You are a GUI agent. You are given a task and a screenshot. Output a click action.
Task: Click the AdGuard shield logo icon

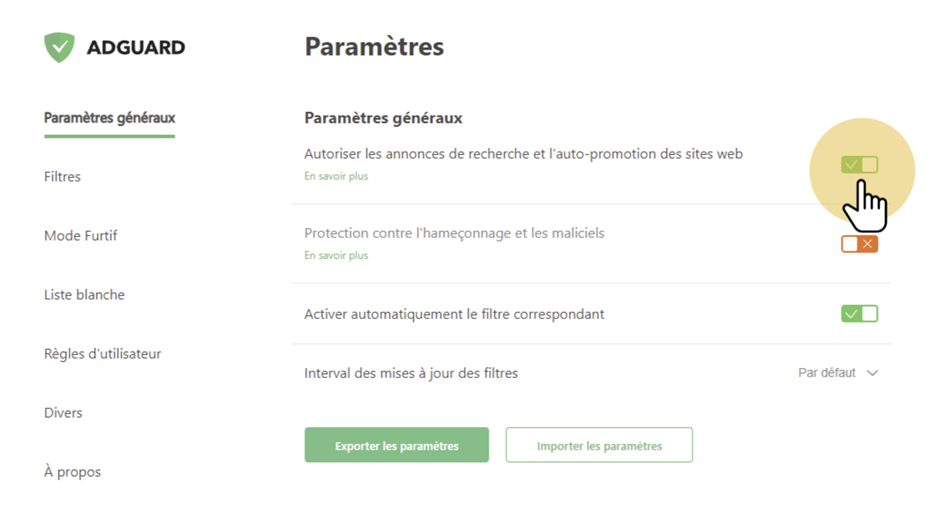(59, 47)
